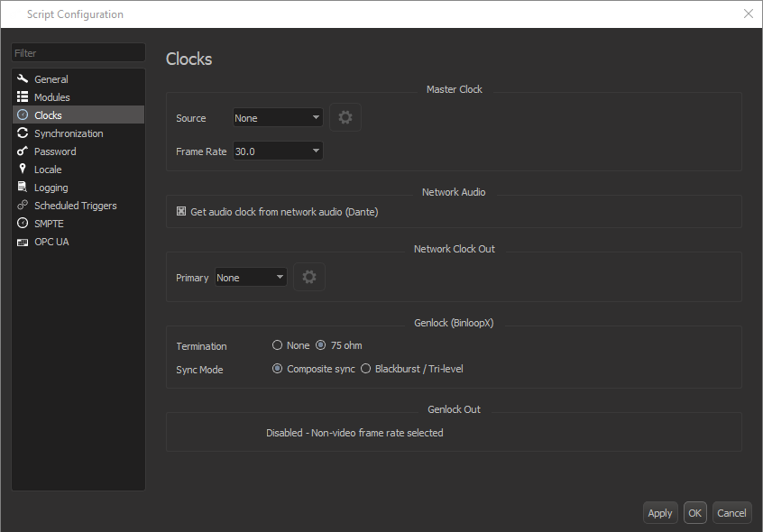This screenshot has height=532, width=763.
Task: Disable audio clock from network audio (Dante)
Action: [x=181, y=212]
